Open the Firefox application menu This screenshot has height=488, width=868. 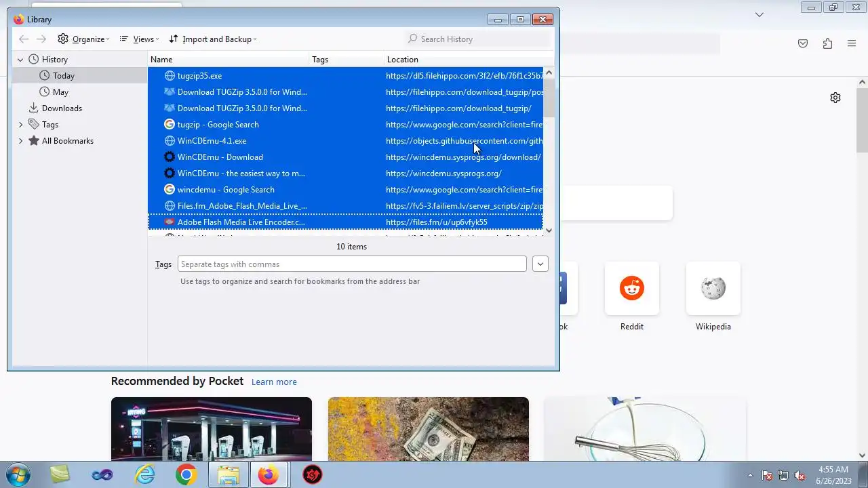(852, 44)
